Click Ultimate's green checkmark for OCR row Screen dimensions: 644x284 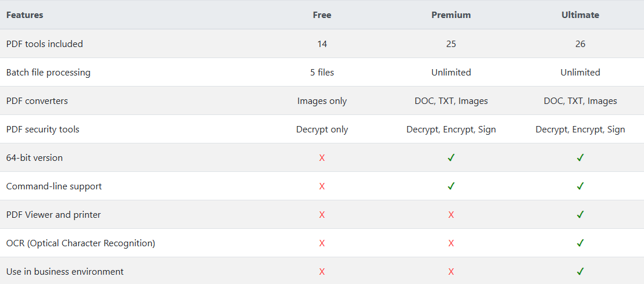(580, 243)
